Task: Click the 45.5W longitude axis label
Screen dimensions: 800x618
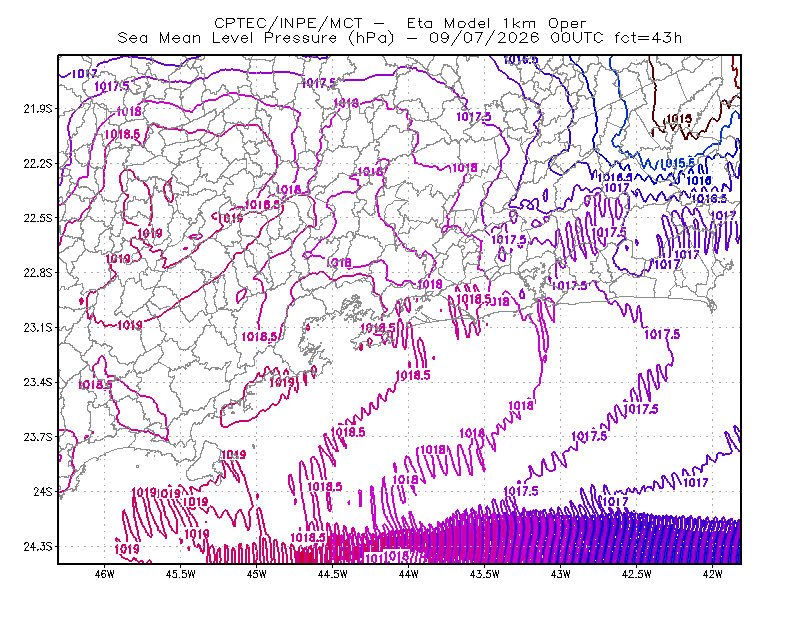Action: 181,574
